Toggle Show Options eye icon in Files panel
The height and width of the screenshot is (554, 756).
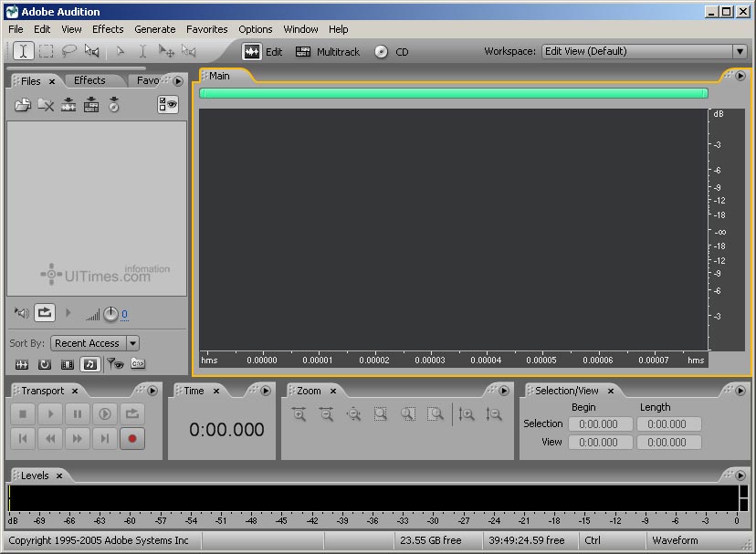(168, 105)
